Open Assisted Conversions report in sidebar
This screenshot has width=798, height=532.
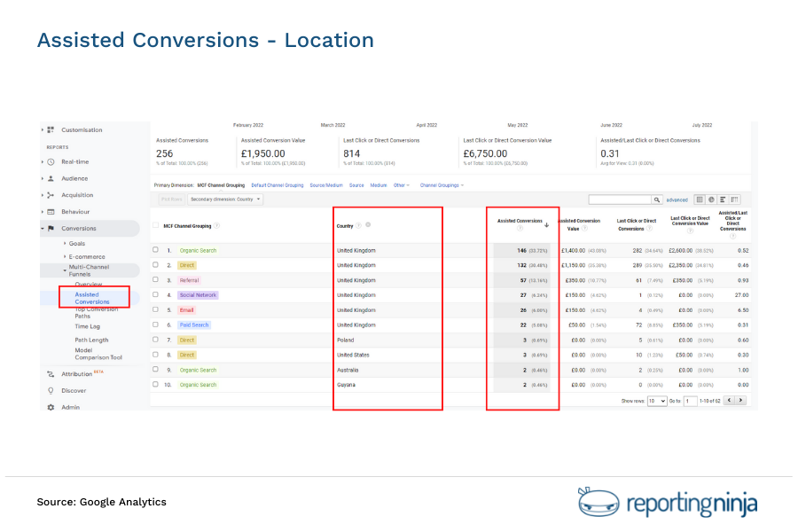[x=92, y=298]
